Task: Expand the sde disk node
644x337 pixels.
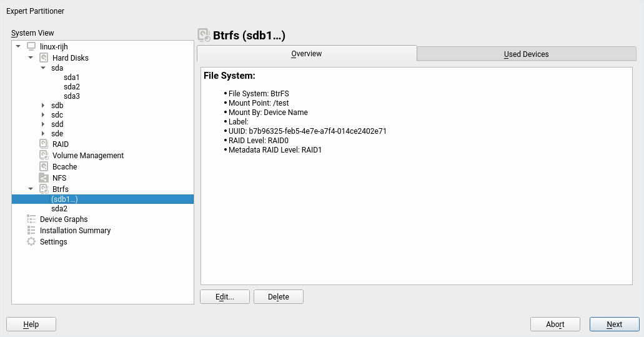Action: tap(43, 134)
